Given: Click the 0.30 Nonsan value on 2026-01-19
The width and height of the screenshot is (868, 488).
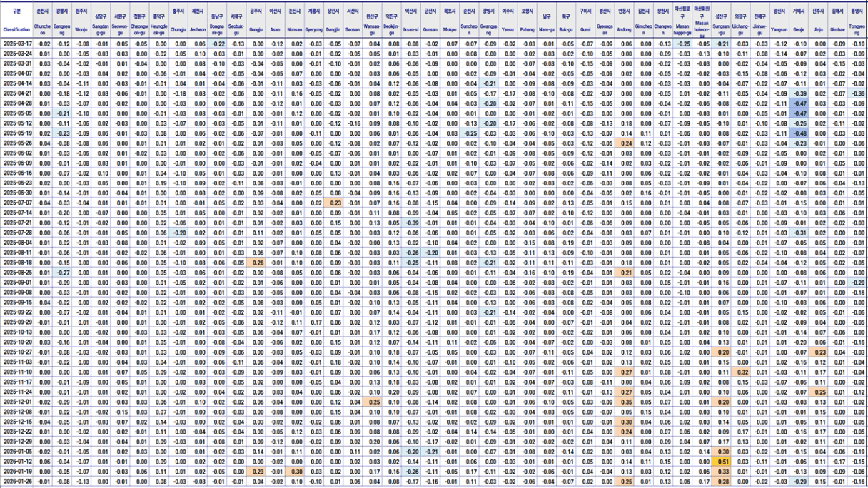Looking at the screenshot, I should coord(296,472).
